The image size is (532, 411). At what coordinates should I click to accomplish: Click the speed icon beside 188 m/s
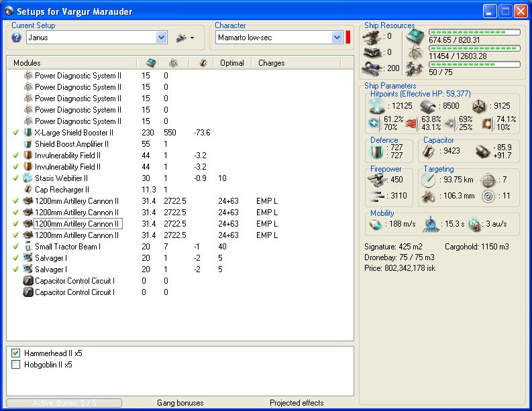pyautogui.click(x=376, y=223)
